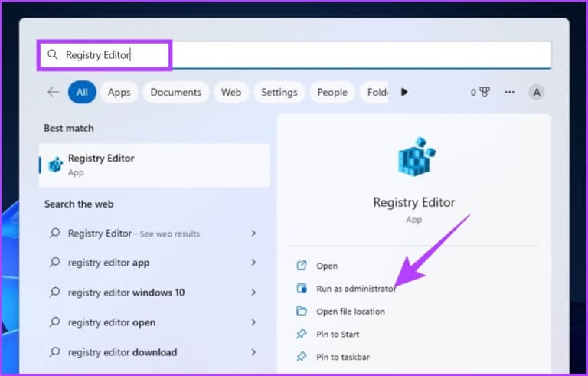Click search icon beside 'registry editor download'
The width and height of the screenshot is (588, 376).
[x=55, y=352]
